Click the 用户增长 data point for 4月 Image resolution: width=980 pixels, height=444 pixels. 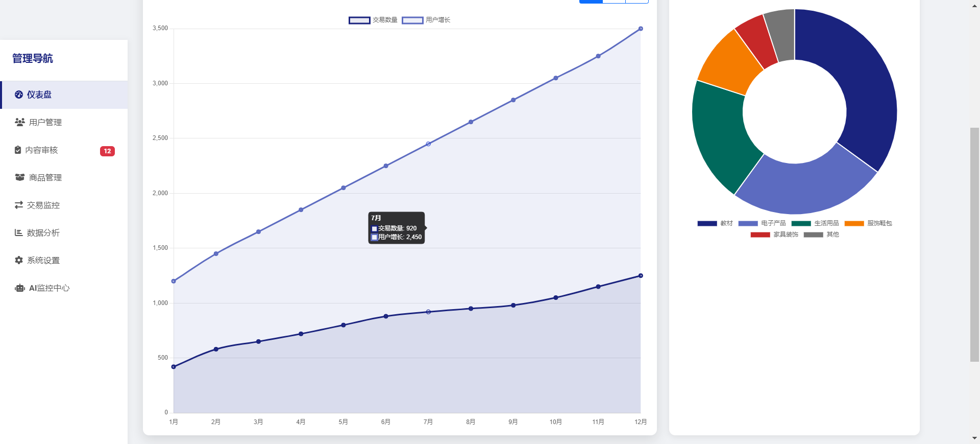pos(301,210)
